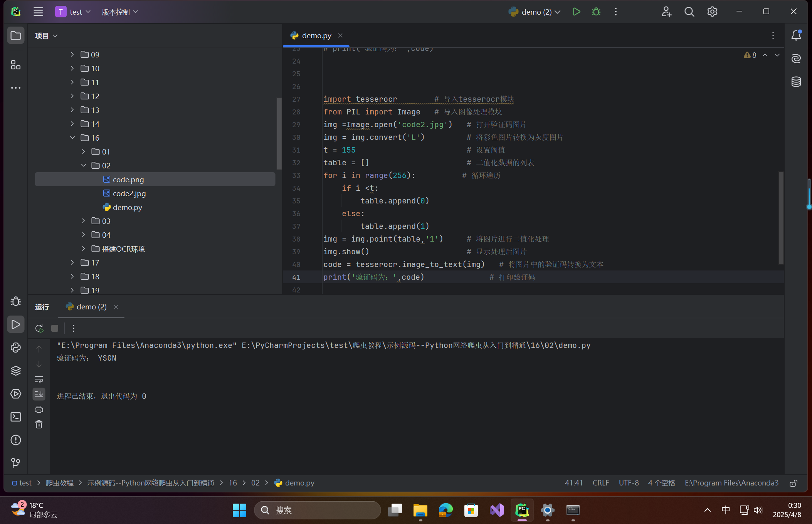Run demo (2) with the green play icon
This screenshot has width=812, height=524.
(577, 12)
